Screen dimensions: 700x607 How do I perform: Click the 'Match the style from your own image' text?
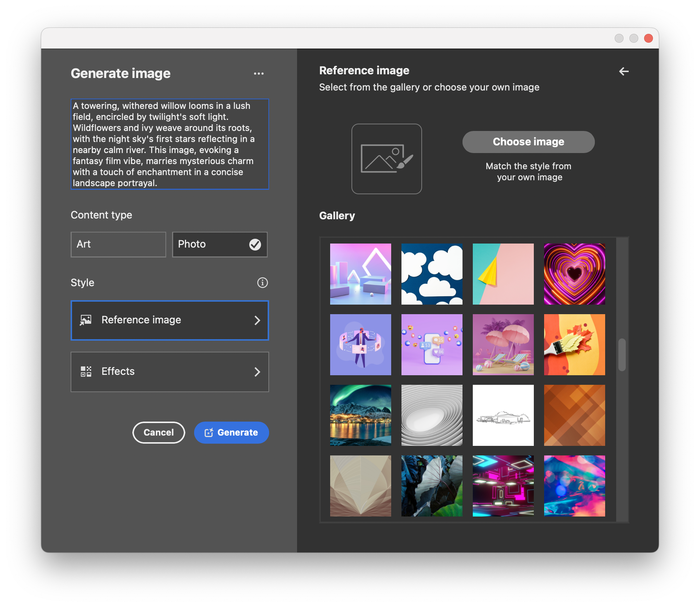point(529,172)
